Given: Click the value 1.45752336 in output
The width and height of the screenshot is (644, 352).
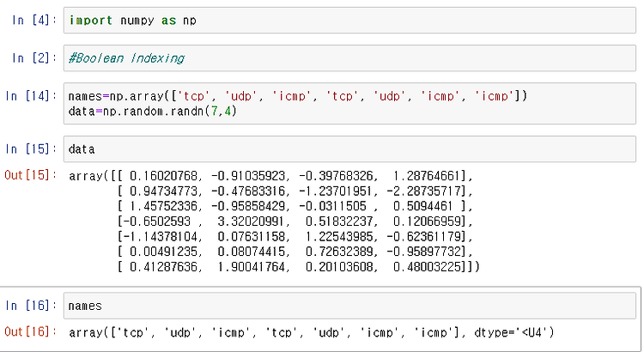Looking at the screenshot, I should pyautogui.click(x=163, y=206).
